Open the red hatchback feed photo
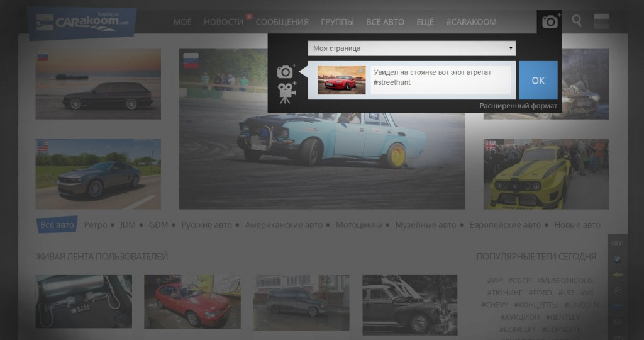This screenshot has width=644, height=340. 192,302
